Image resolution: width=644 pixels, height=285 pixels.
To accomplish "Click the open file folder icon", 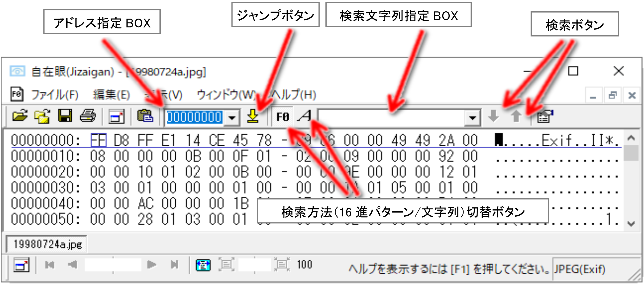I will click(x=20, y=116).
